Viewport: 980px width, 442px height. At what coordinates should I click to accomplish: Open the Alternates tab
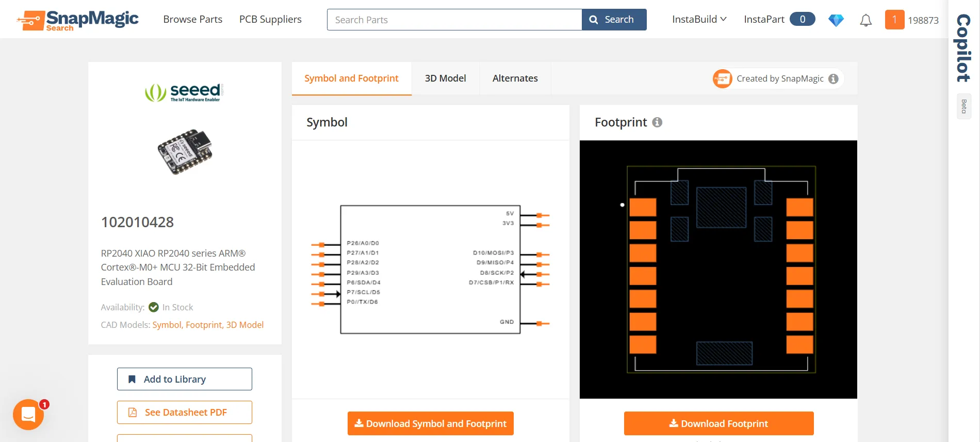(515, 78)
